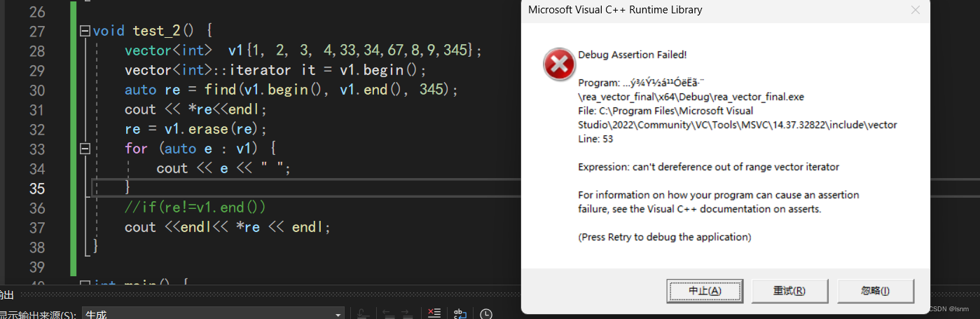Close the Runtime Library error dialog
The height and width of the screenshot is (319, 980).
915,10
